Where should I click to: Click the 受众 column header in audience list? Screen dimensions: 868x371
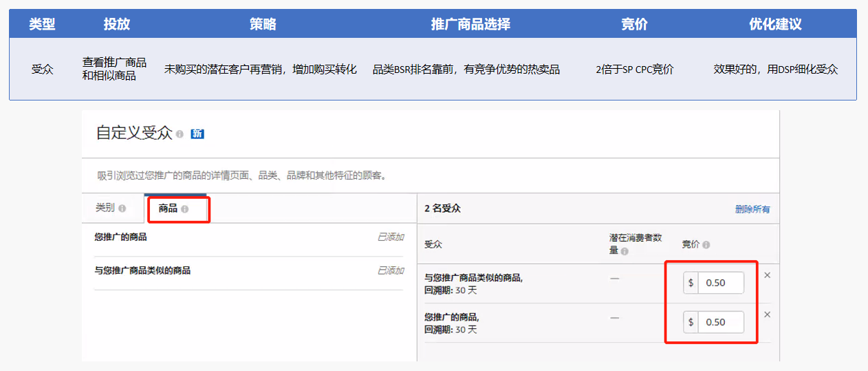433,244
